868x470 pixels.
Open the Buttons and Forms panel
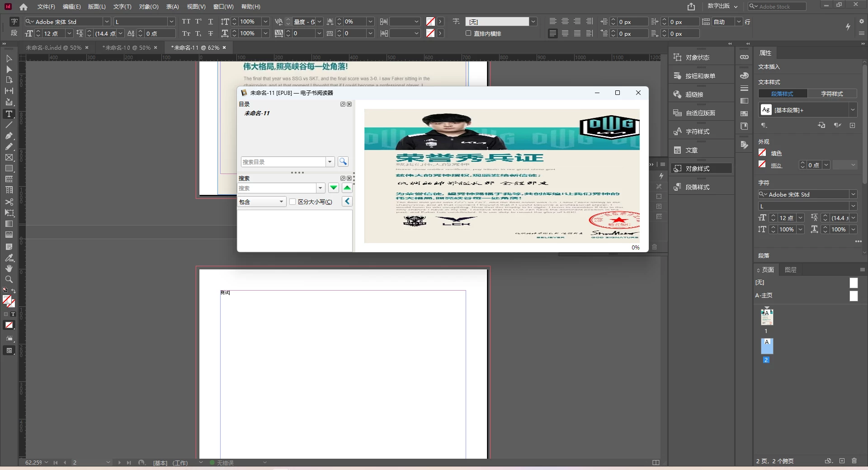coord(701,76)
